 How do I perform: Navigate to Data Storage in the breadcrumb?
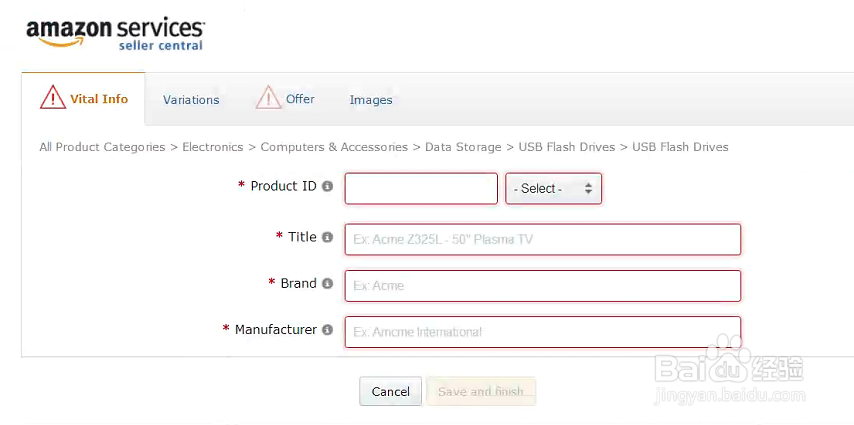463,147
